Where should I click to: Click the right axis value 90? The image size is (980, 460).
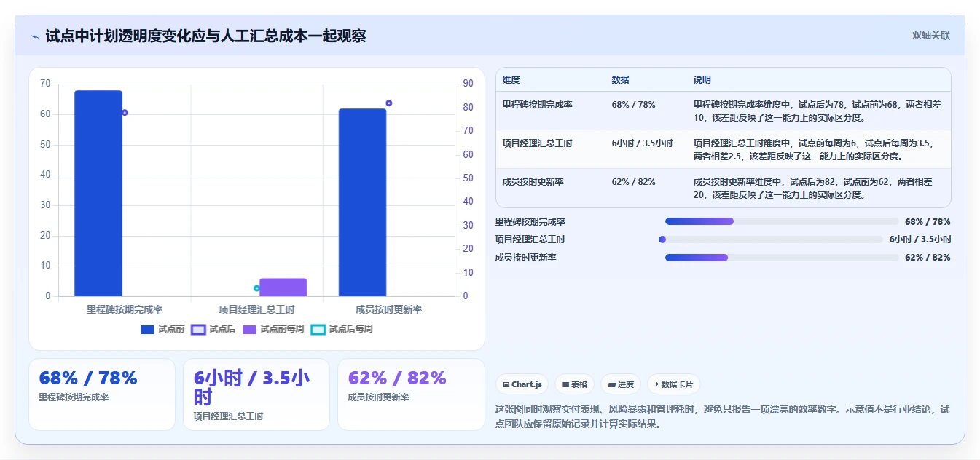click(469, 84)
